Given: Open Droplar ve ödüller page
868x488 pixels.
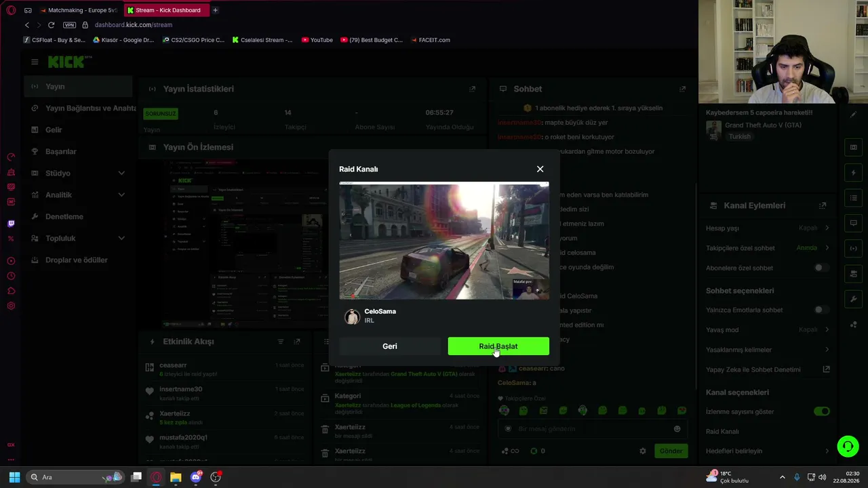Looking at the screenshot, I should tap(78, 260).
